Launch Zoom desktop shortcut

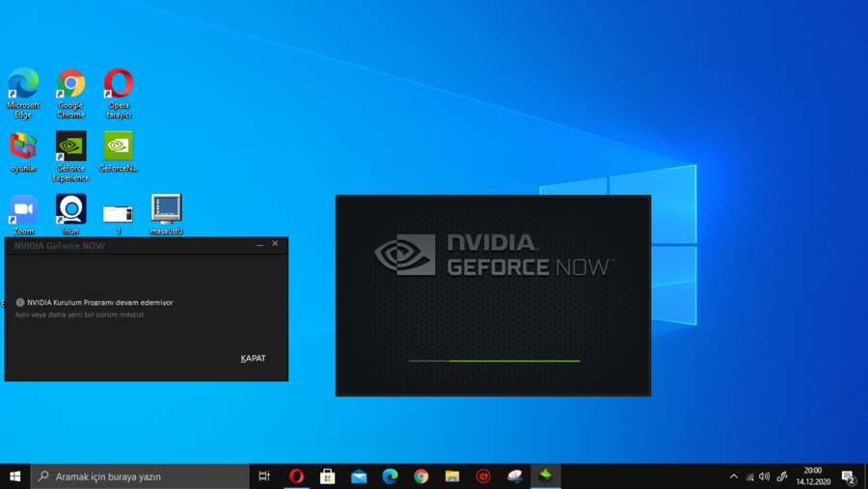pyautogui.click(x=23, y=214)
